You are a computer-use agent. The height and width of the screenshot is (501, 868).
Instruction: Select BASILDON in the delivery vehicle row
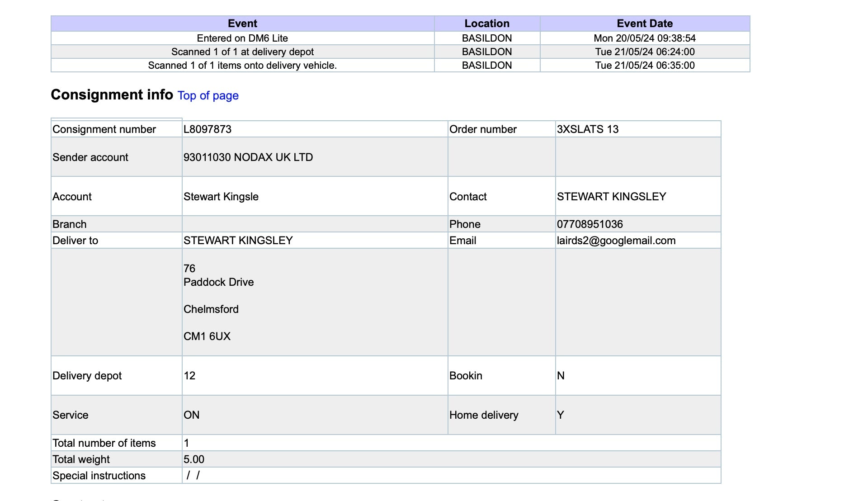click(487, 65)
